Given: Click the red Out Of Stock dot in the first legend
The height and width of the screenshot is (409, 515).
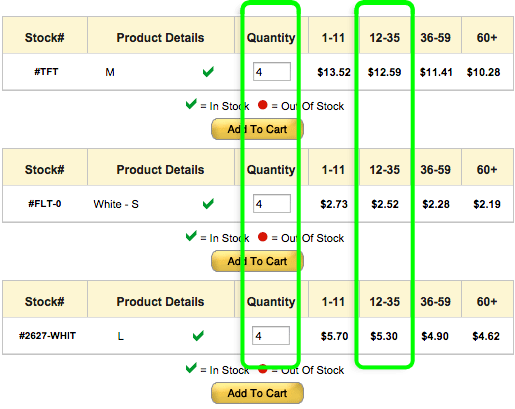Looking at the screenshot, I should coord(263,105).
